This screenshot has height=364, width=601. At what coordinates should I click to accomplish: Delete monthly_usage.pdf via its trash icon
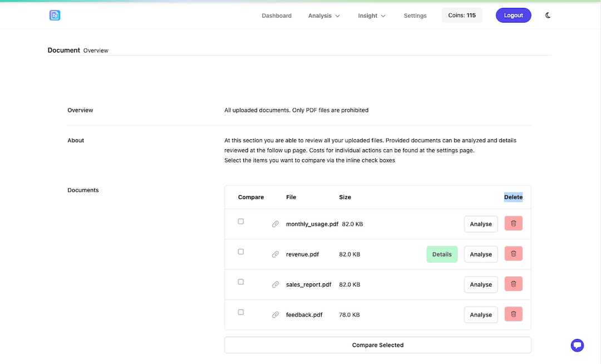[x=513, y=223]
